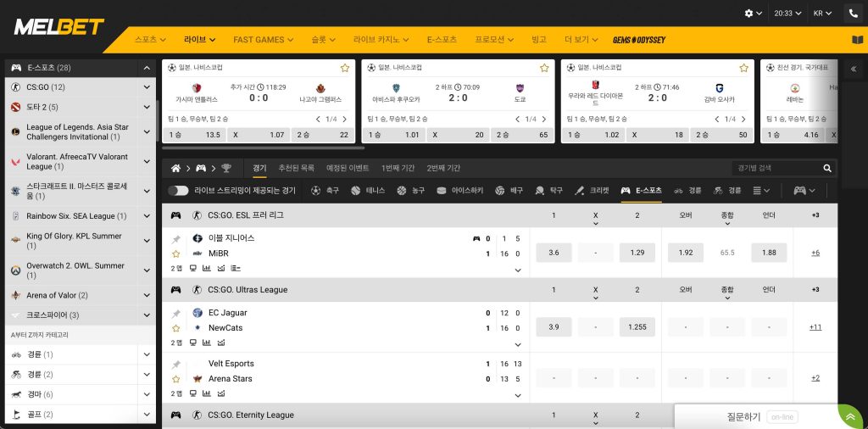
Task: Pin the EC Jaguar vs NewCats match
Action: [176, 314]
